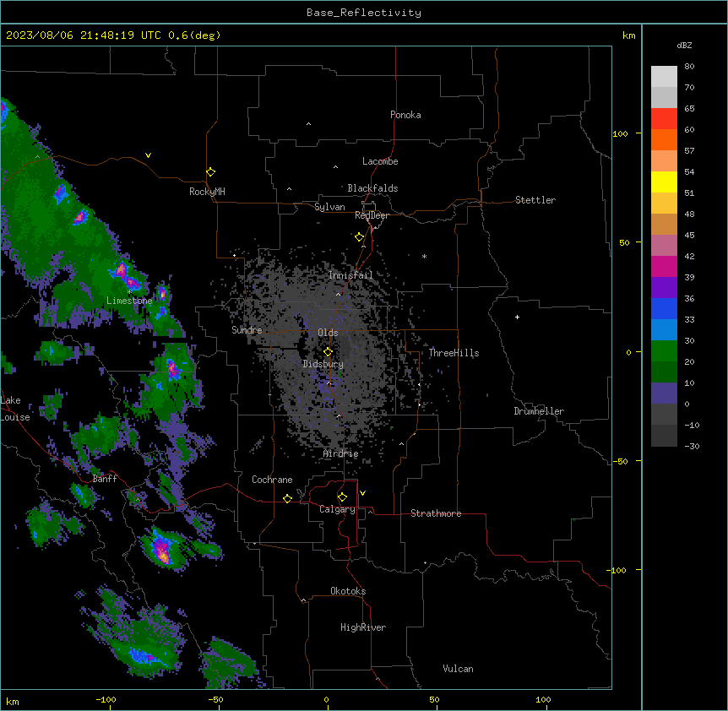
Task: Click the yellow diamond marker above Calgary label
Action: pyautogui.click(x=342, y=497)
